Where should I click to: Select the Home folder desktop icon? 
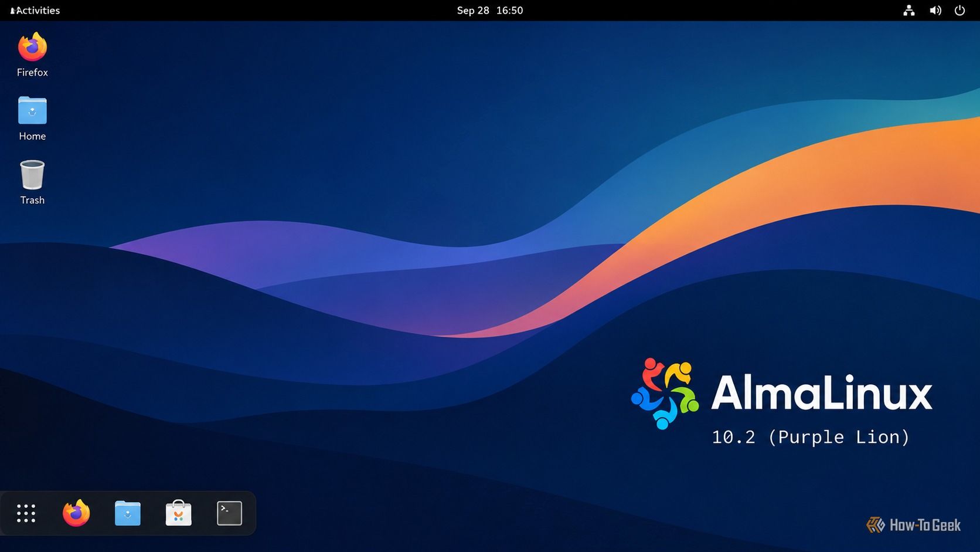(x=32, y=110)
